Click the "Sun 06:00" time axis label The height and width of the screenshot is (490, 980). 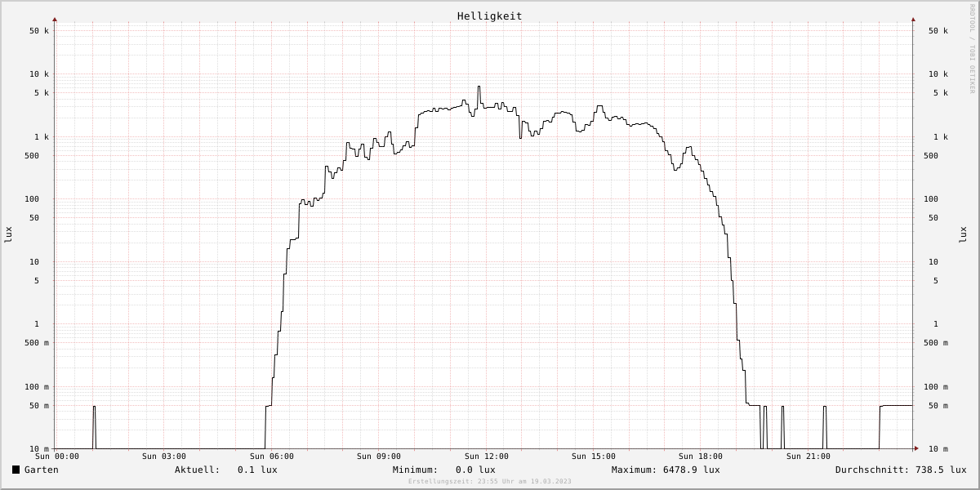coord(272,457)
